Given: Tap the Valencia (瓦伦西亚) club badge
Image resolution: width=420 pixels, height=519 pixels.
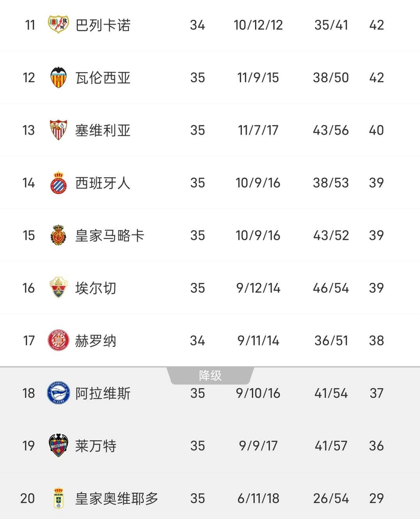Looking at the screenshot, I should coord(59,77).
